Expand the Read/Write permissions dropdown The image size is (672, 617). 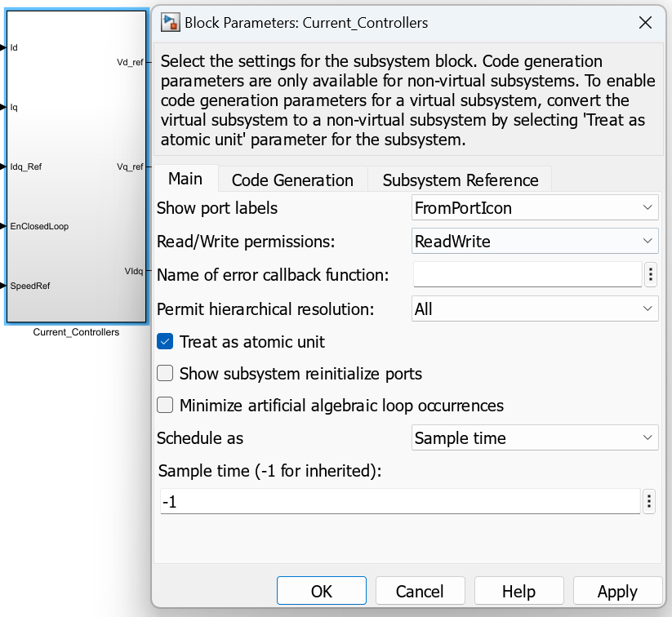tap(535, 241)
